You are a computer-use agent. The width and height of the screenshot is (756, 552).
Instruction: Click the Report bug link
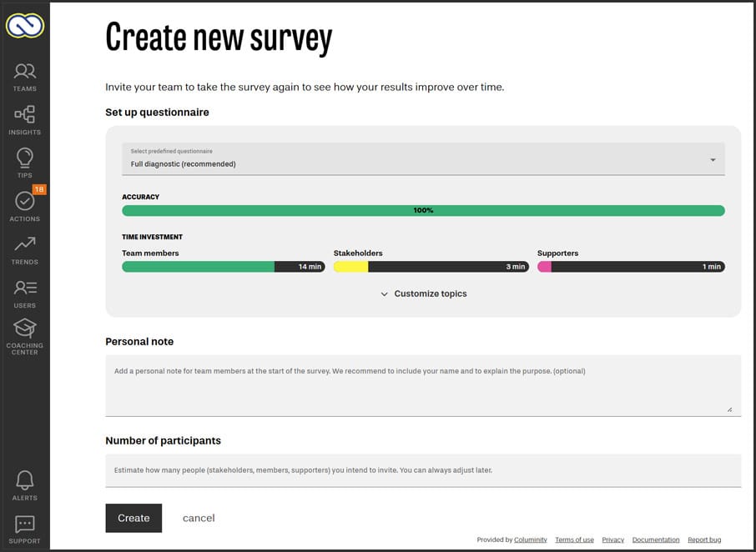point(704,540)
